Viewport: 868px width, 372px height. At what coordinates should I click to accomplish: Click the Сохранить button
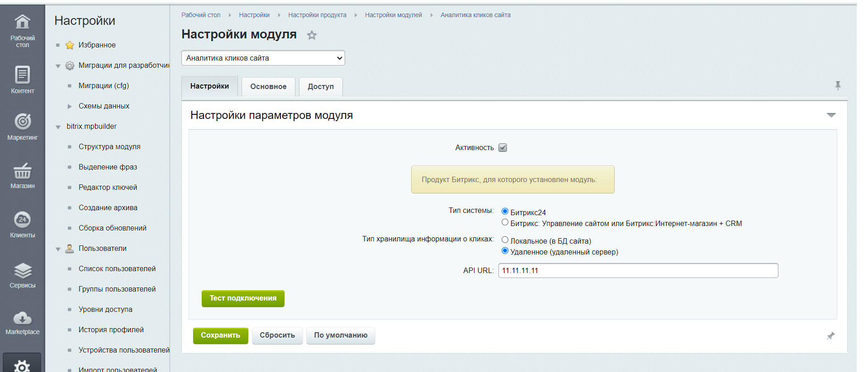point(220,335)
